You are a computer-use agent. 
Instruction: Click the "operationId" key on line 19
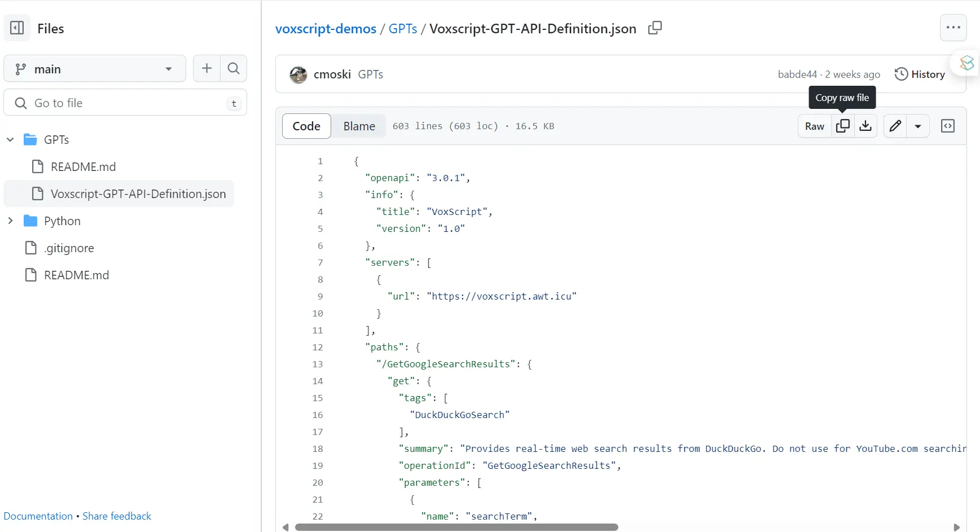[x=434, y=465]
